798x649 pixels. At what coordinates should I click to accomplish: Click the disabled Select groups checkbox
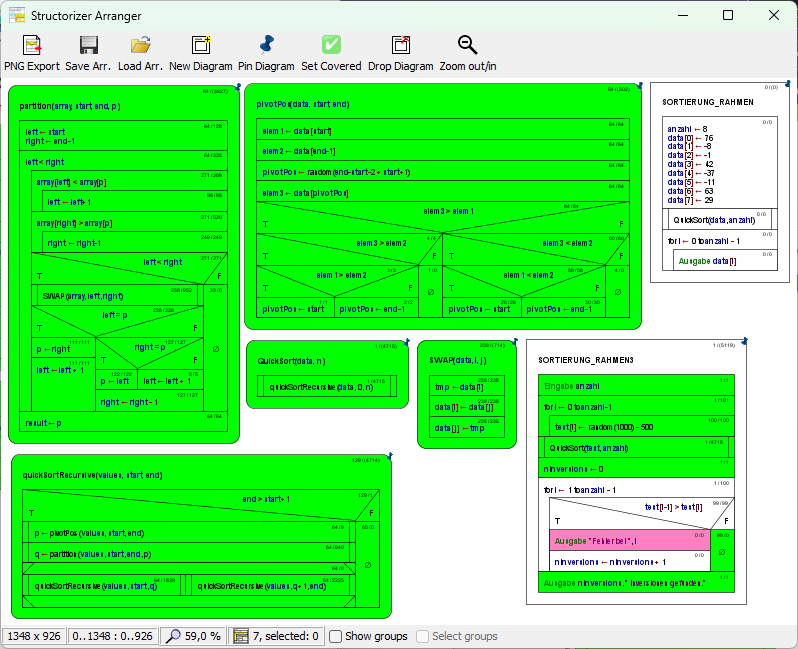[422, 636]
